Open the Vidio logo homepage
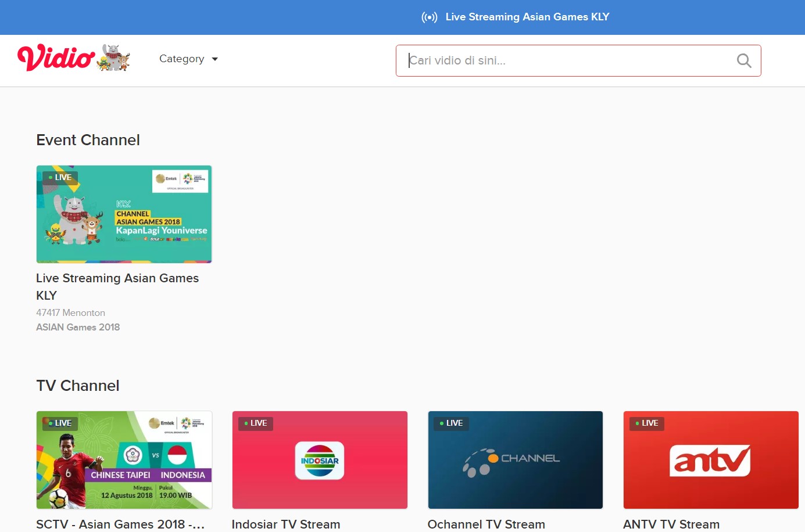This screenshot has height=532, width=805. point(56,58)
